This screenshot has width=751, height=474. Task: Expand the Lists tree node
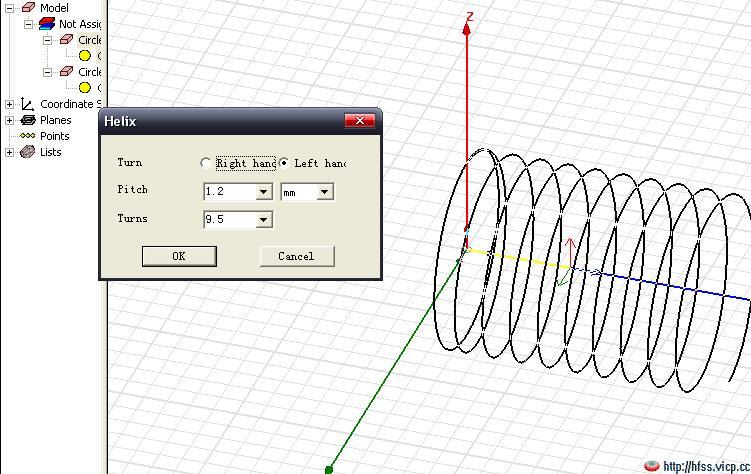(10, 152)
